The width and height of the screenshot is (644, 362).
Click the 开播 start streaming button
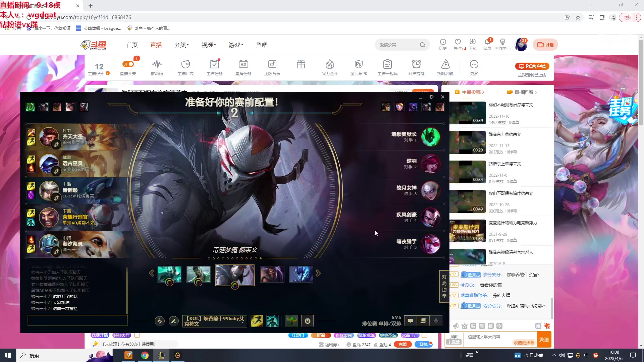[x=545, y=45]
